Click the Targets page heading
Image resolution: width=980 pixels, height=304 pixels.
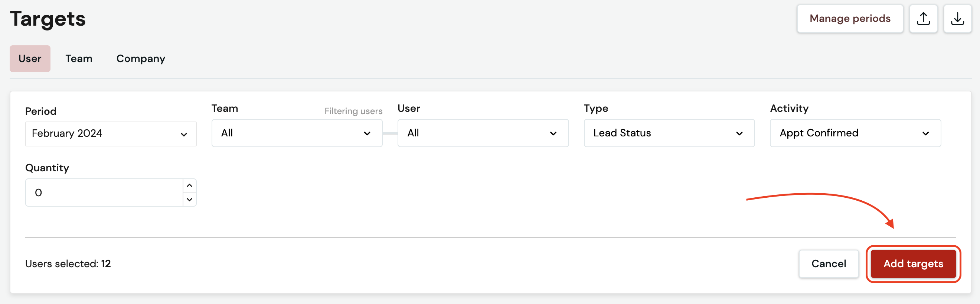[x=48, y=19]
